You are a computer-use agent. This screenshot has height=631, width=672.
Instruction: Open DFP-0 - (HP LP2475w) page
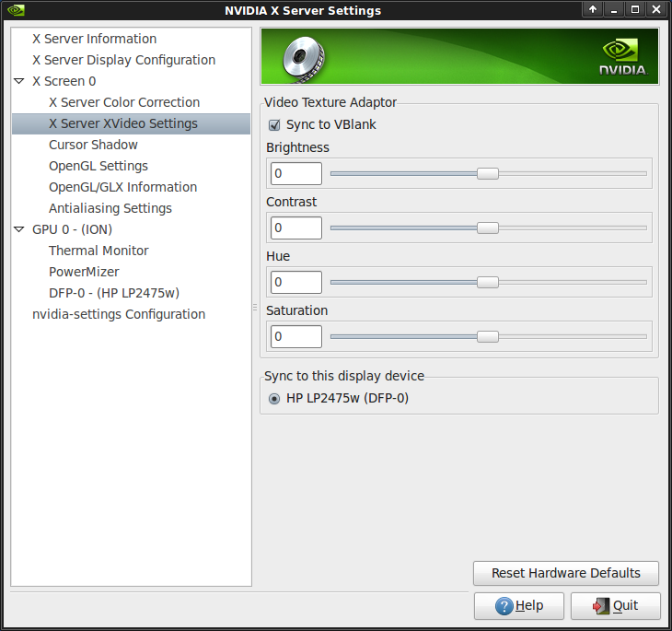pyautogui.click(x=114, y=293)
